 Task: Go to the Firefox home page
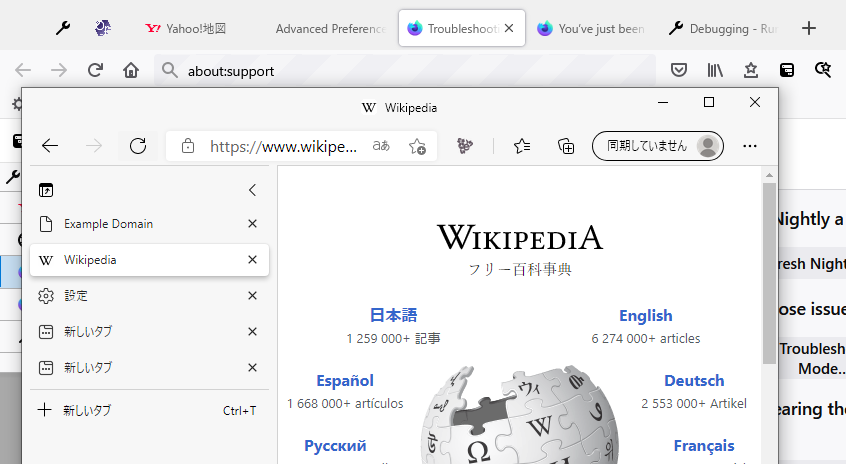(x=131, y=70)
